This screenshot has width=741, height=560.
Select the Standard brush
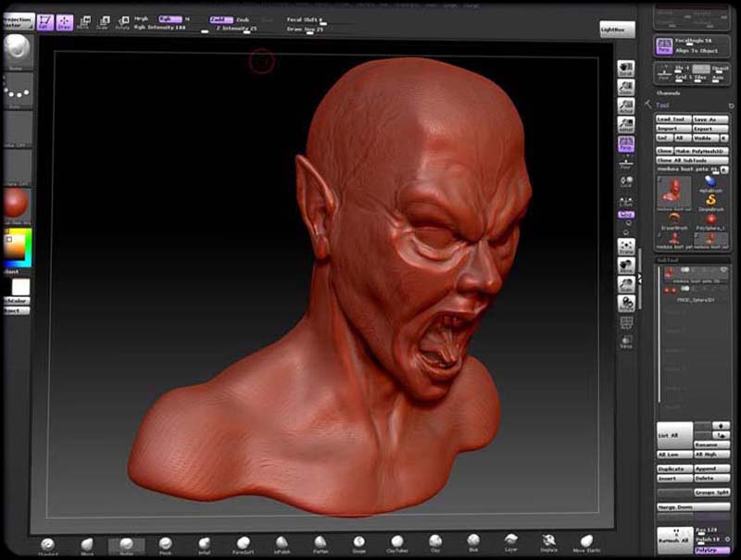pos(50,544)
